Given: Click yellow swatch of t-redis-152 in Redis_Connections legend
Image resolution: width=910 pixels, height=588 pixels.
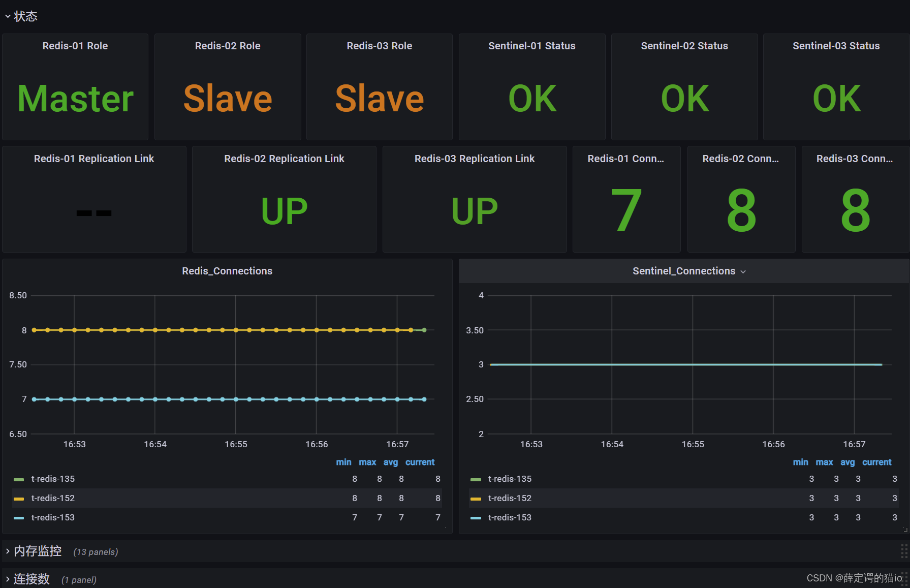Looking at the screenshot, I should (x=19, y=499).
